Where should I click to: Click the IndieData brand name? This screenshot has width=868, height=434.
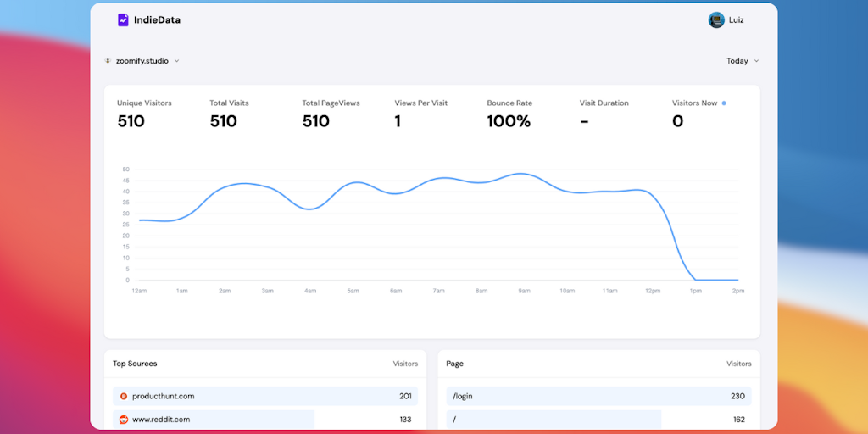coord(157,20)
